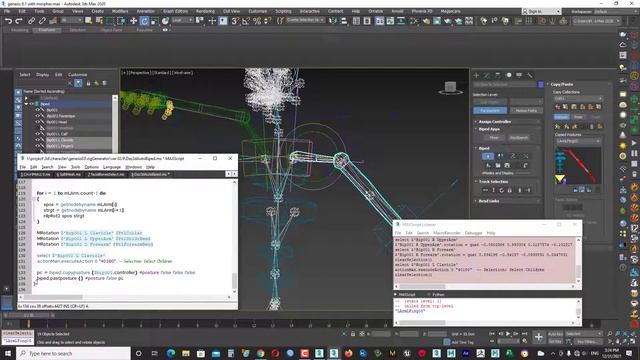Toggle the selection lock in the status bar
This screenshot has width=640, height=360.
tap(353, 334)
